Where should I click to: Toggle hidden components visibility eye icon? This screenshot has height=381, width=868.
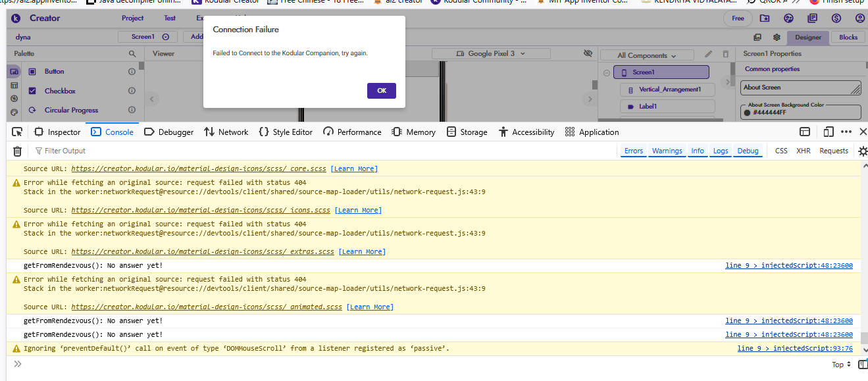coord(588,53)
